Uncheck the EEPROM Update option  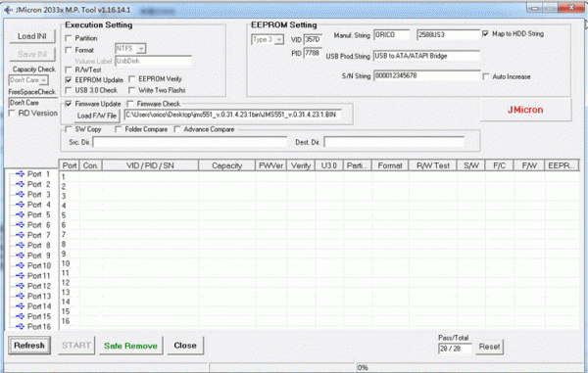pyautogui.click(x=69, y=79)
